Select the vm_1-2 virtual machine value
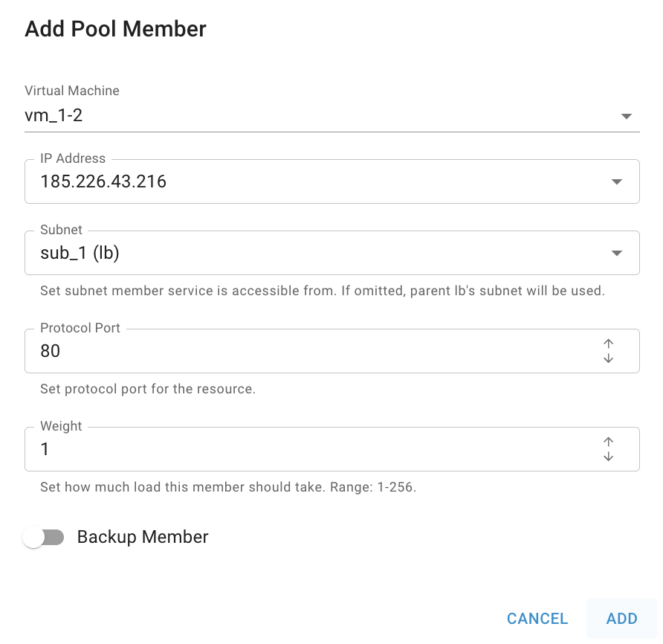 54,115
